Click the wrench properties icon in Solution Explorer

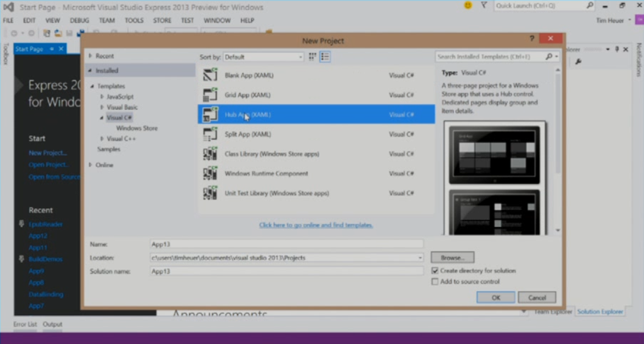tap(579, 62)
